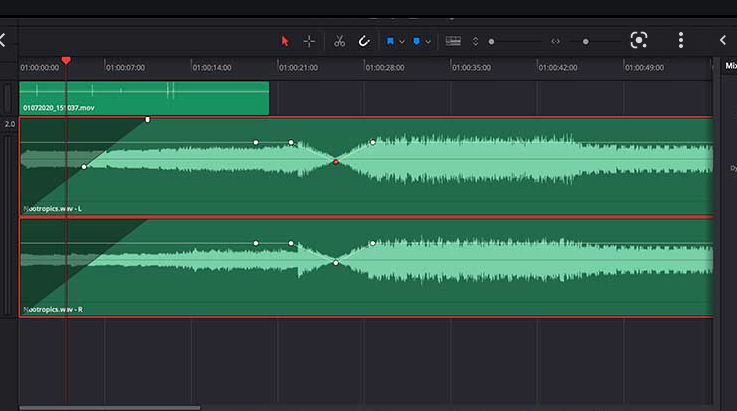Activate the range selection crosshair tool
737x411 pixels.
pyautogui.click(x=309, y=41)
